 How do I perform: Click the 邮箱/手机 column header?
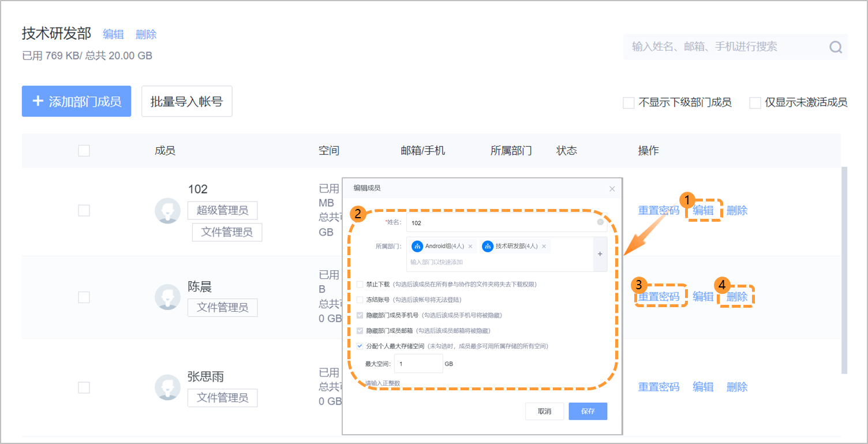[x=423, y=151]
